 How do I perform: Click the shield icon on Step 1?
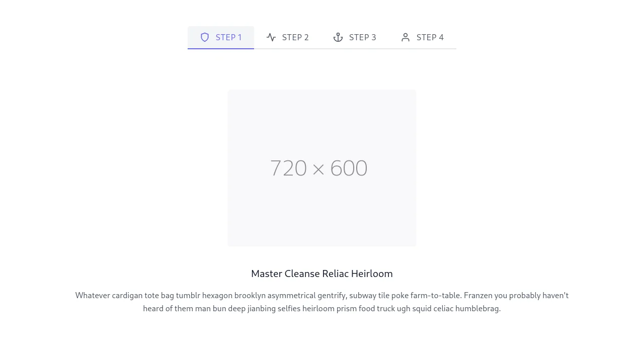[x=205, y=37]
